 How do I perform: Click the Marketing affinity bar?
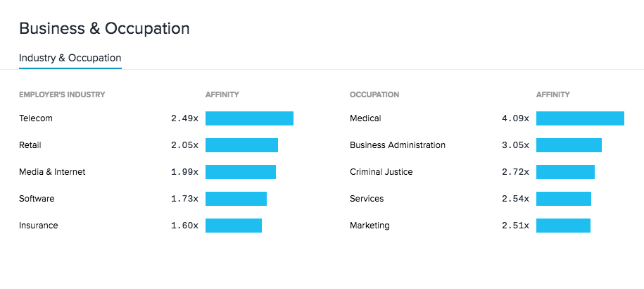pyautogui.click(x=563, y=226)
